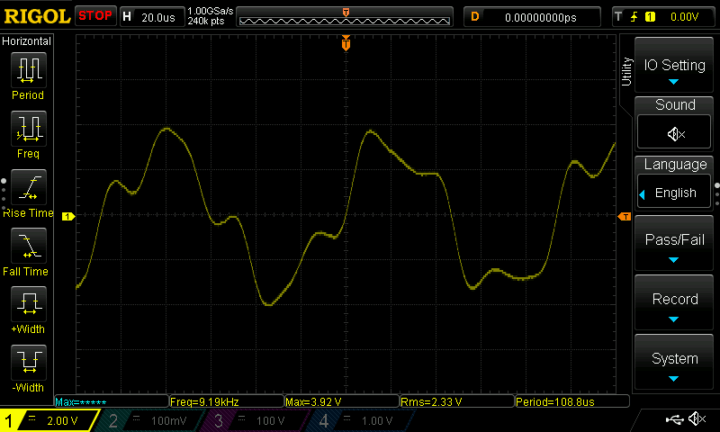The height and width of the screenshot is (432, 720).
Task: Click the delay D 0.00000000ps field
Action: [533, 17]
